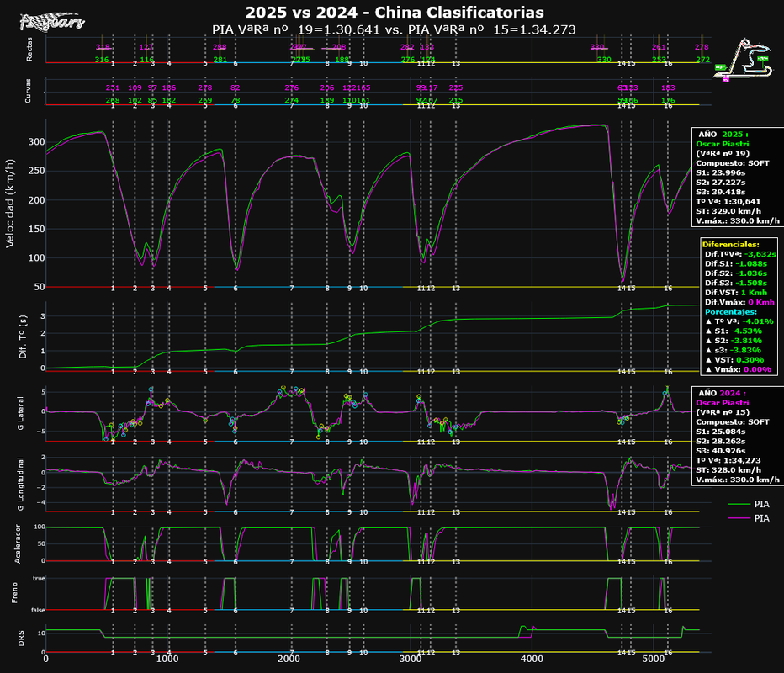
Task: Select the '▲ S2: -3.81%' percentage
Action: coord(734,341)
